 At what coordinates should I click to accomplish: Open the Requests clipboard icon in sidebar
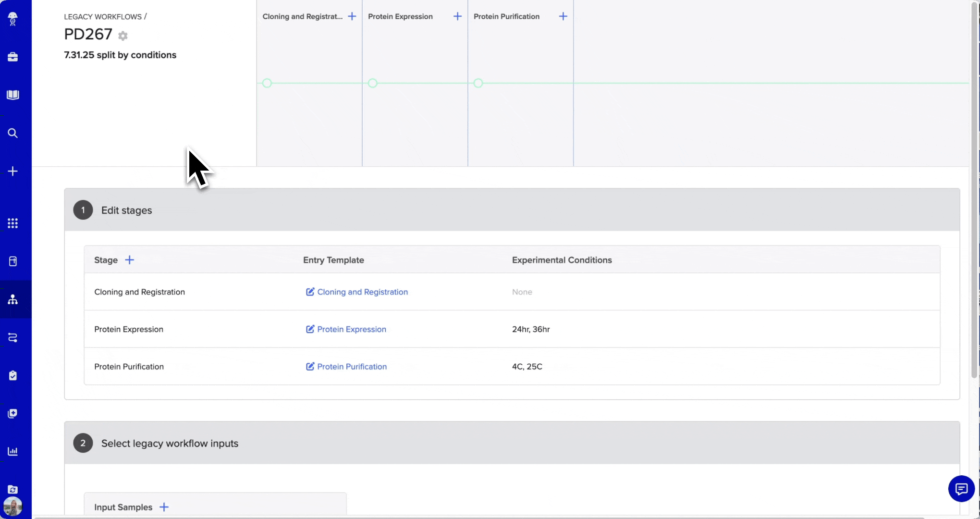(13, 375)
